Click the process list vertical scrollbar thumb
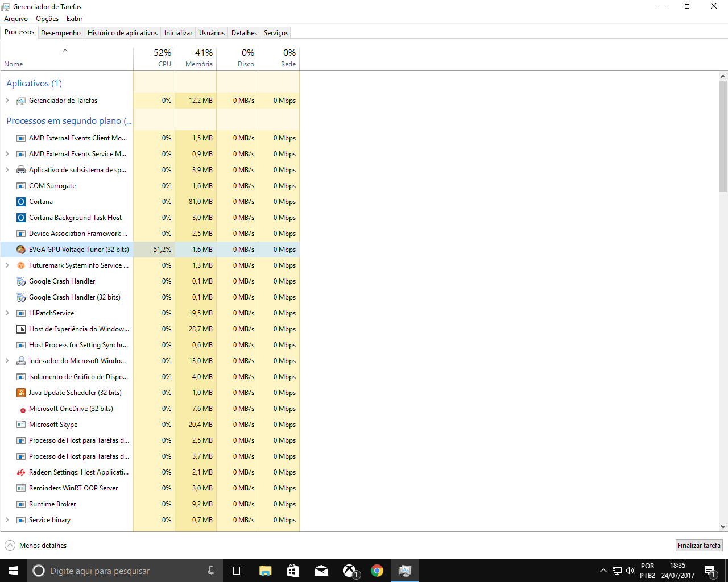The height and width of the screenshot is (582, 728). pyautogui.click(x=723, y=136)
